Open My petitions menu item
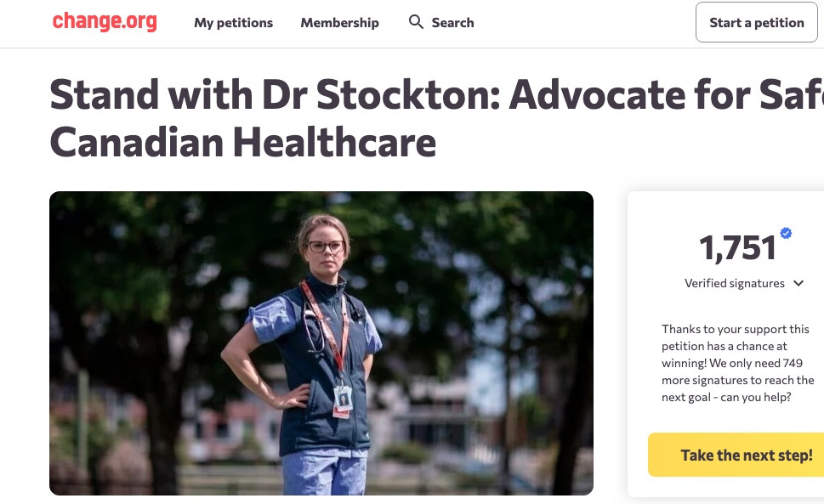Image resolution: width=824 pixels, height=504 pixels. pos(233,23)
